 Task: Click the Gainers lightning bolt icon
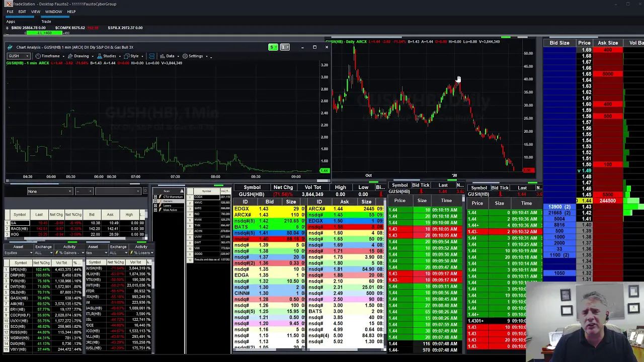pos(161,201)
